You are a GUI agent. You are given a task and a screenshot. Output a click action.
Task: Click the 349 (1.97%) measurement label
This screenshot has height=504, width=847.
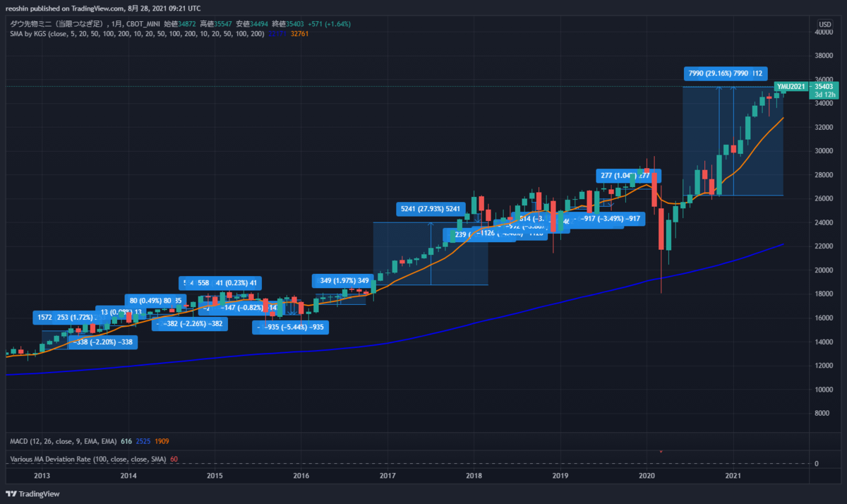point(343,280)
